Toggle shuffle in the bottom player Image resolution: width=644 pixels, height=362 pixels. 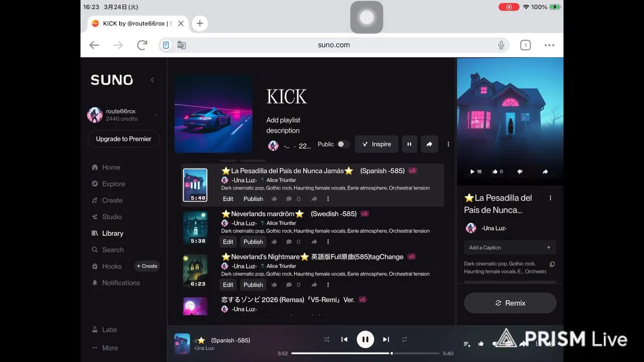point(326,340)
